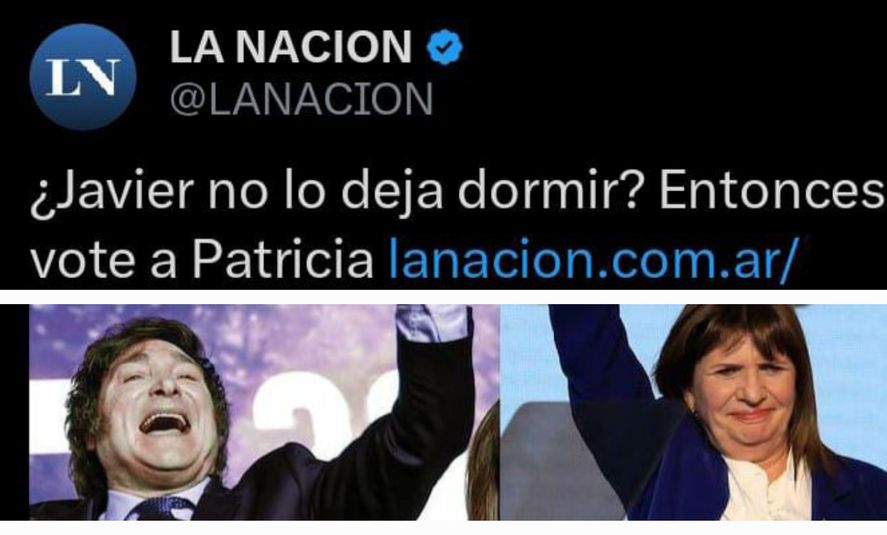Viewport: 887px width, 535px height.
Task: Click the white LN letters in the logo
Action: (x=83, y=77)
